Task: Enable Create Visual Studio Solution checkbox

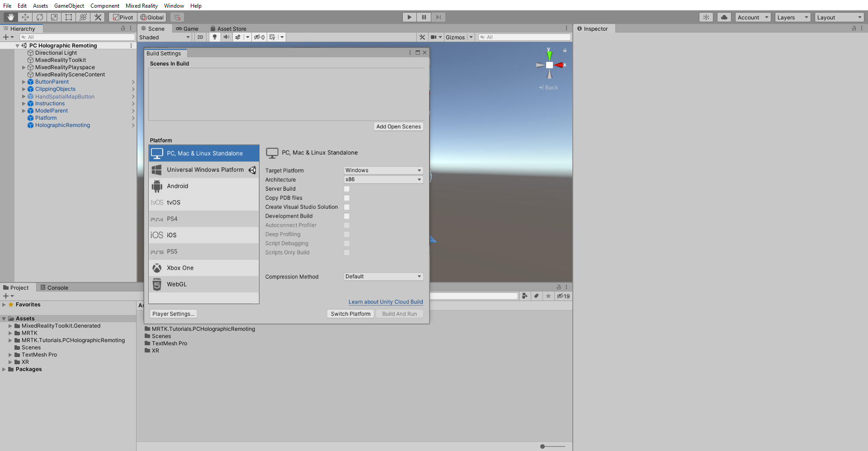Action: coord(347,207)
